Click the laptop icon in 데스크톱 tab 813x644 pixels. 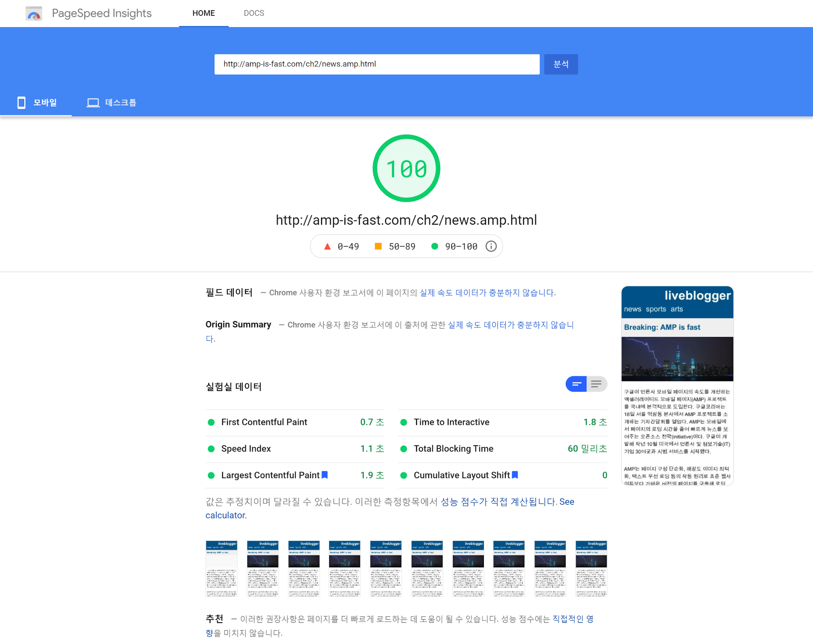click(93, 103)
